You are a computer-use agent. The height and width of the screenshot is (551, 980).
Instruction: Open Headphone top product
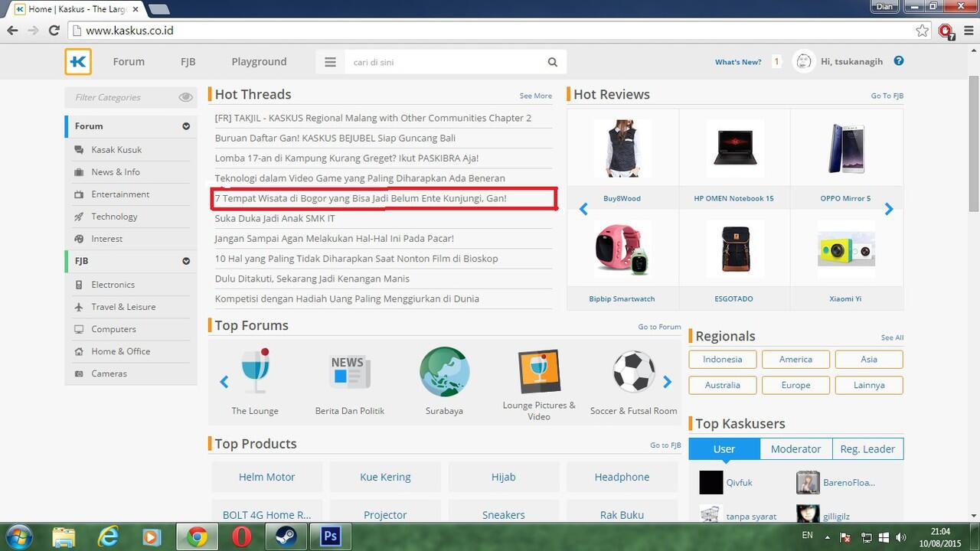pos(622,477)
